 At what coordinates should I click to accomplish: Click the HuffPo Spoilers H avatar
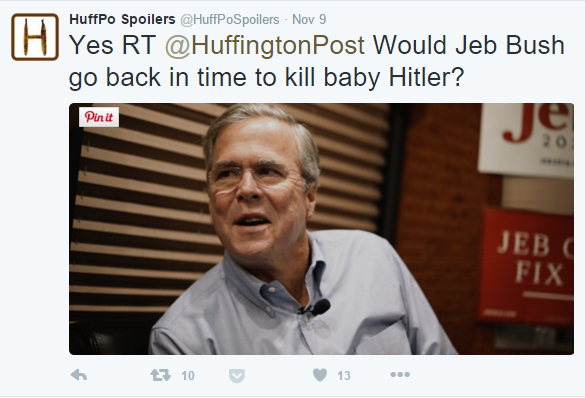point(35,37)
